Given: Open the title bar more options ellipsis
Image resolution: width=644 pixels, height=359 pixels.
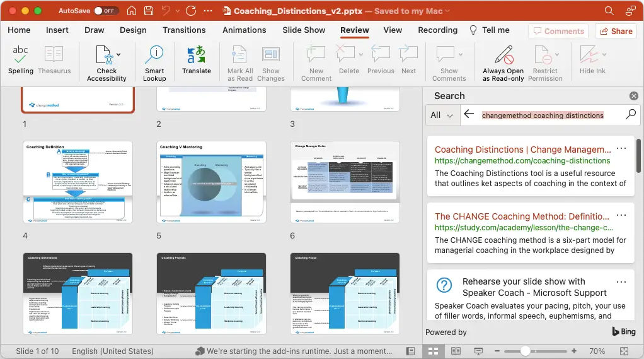Looking at the screenshot, I should [208, 11].
